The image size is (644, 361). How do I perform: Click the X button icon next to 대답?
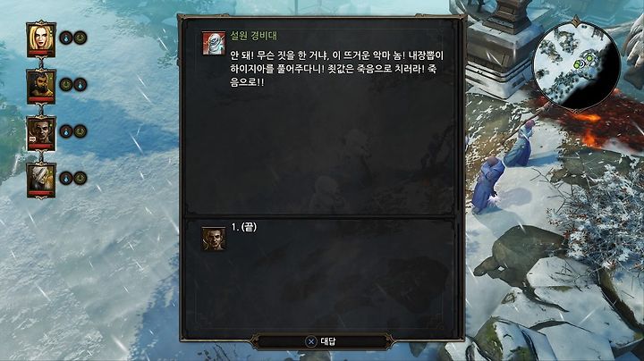(x=311, y=341)
